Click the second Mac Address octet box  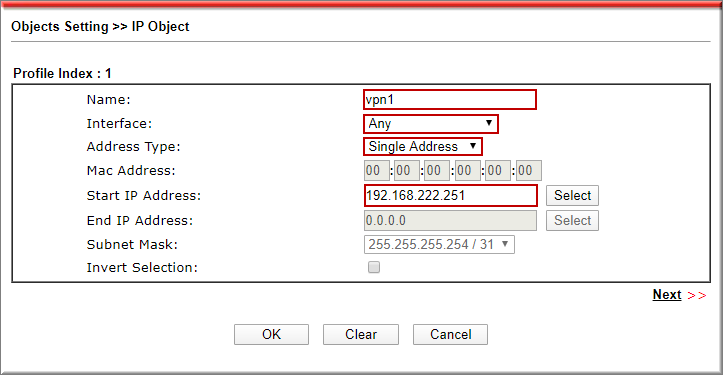[407, 171]
